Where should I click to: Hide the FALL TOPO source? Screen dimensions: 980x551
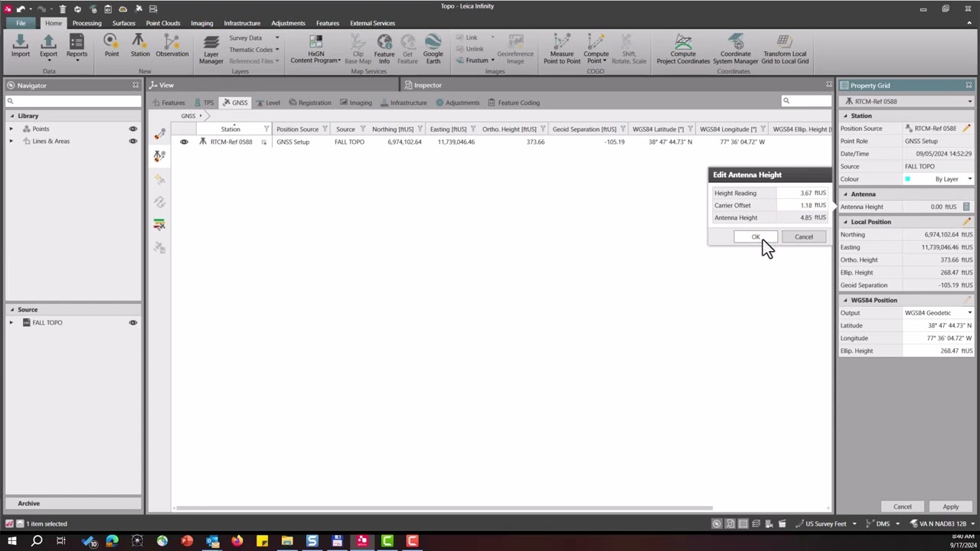coord(133,323)
